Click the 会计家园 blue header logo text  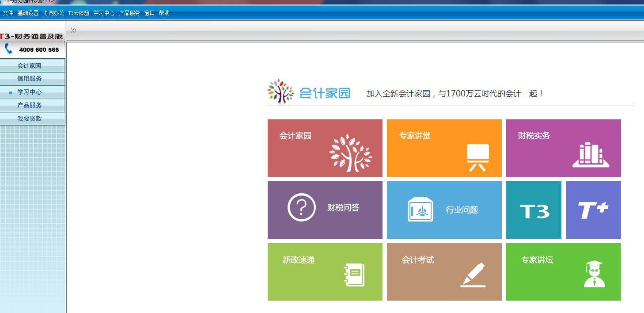coord(325,93)
